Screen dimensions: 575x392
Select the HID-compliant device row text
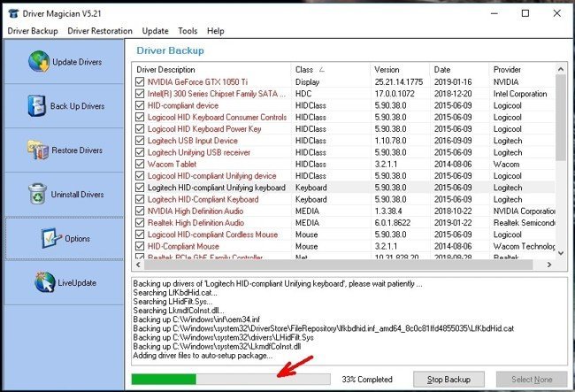183,105
